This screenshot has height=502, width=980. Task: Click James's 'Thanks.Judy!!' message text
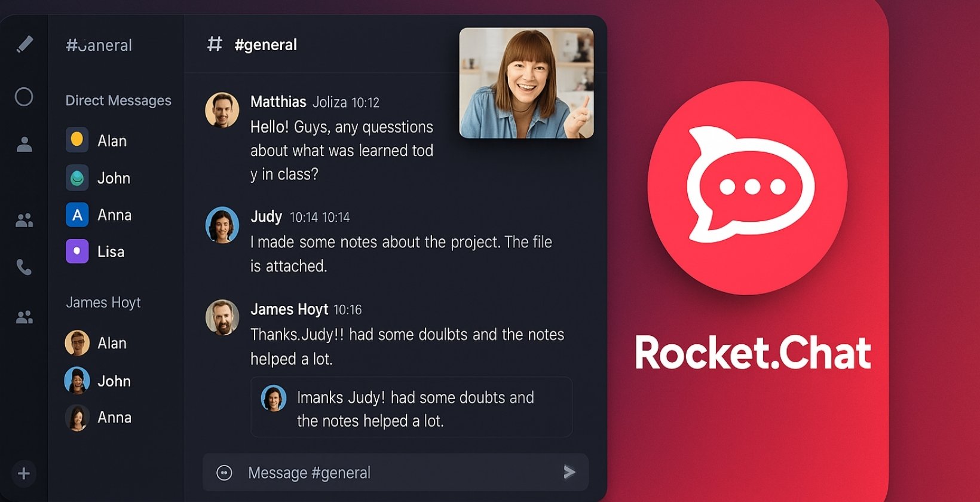click(407, 346)
